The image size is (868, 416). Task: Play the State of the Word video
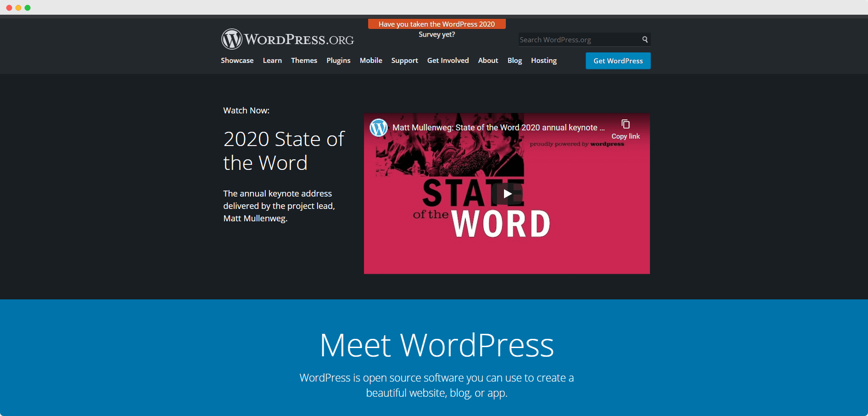tap(507, 194)
